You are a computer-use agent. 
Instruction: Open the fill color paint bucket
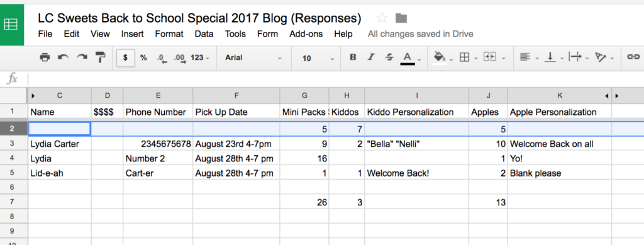pyautogui.click(x=440, y=58)
